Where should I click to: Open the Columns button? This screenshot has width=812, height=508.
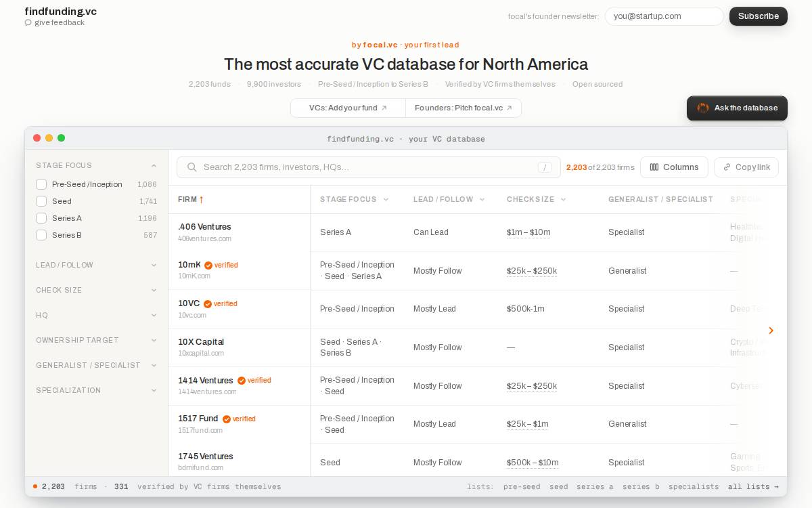[674, 167]
